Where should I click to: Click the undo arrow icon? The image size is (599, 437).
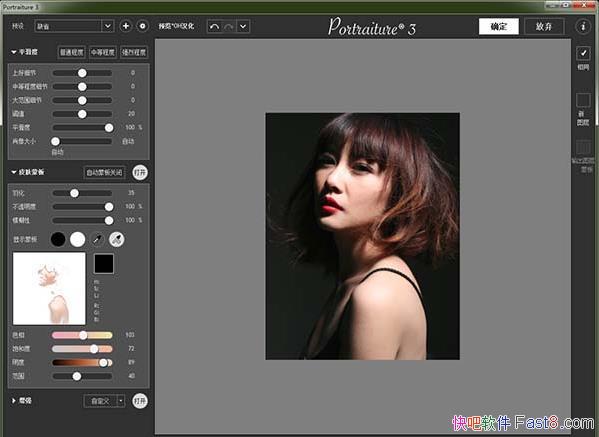pyautogui.click(x=214, y=26)
